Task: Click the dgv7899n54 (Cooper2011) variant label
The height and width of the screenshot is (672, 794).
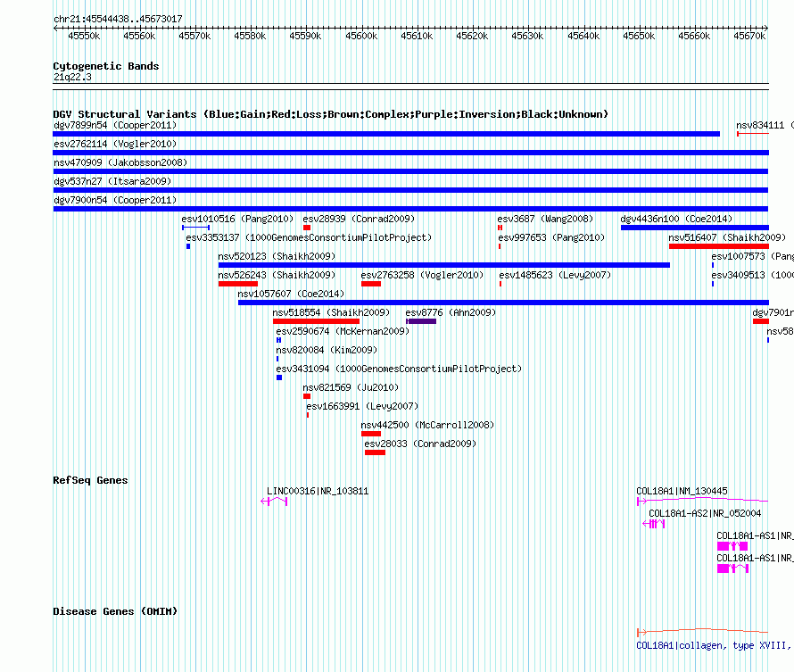Action: click(115, 125)
